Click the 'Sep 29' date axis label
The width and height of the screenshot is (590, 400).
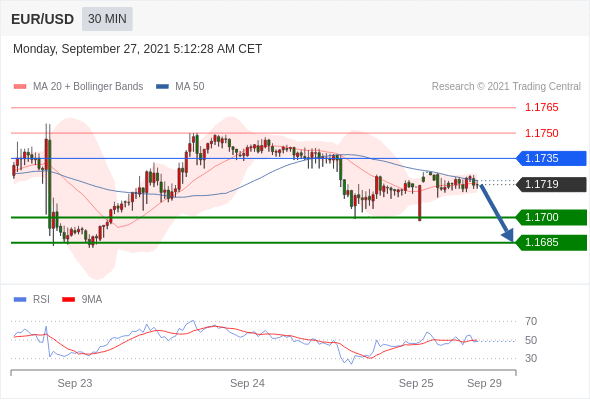tap(484, 383)
